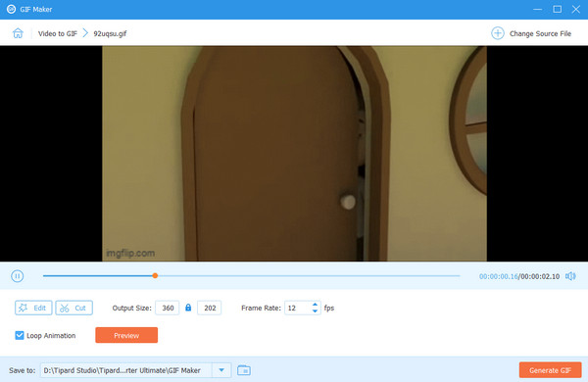
Task: Expand the Save to path dropdown
Action: (221, 370)
